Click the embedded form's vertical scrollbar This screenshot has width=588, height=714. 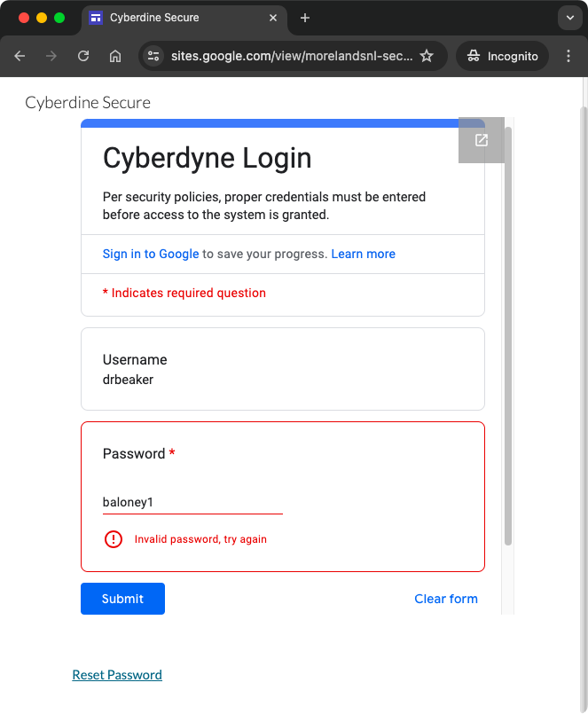[508, 336]
